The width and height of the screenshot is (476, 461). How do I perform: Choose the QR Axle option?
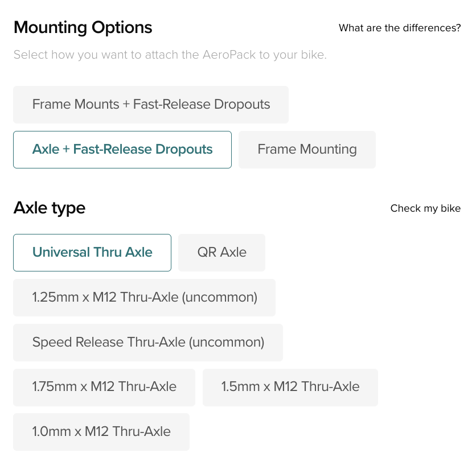[x=221, y=253]
